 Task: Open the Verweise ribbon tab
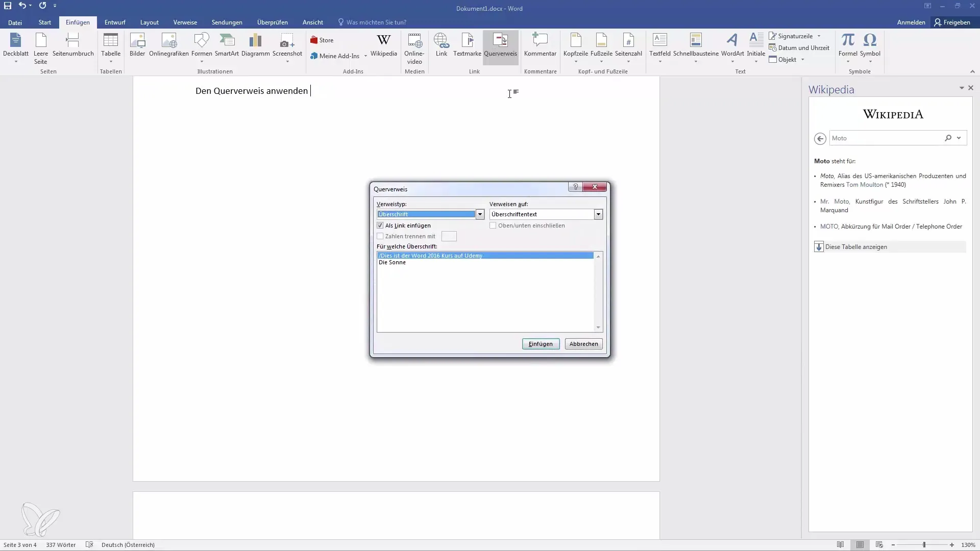click(185, 22)
